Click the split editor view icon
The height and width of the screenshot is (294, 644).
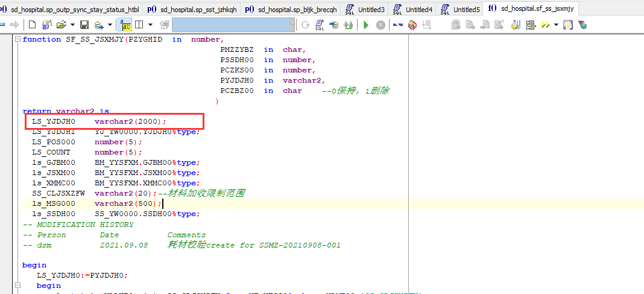point(139,25)
